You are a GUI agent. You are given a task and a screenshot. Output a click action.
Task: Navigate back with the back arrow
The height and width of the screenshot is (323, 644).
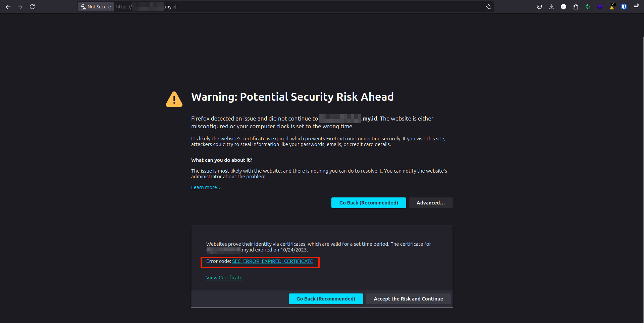pyautogui.click(x=8, y=7)
